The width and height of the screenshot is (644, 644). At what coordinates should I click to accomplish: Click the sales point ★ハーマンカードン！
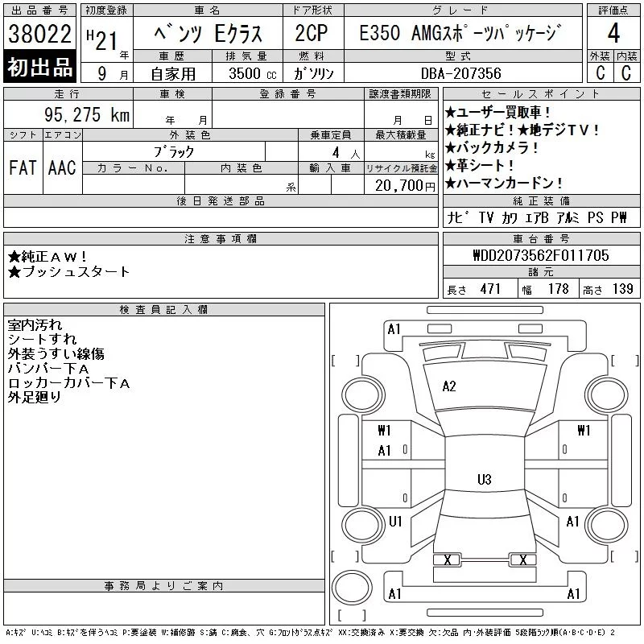pos(504,184)
